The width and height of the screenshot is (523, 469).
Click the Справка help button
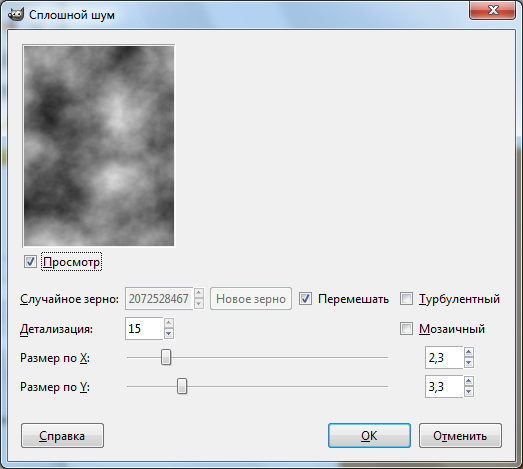coord(62,436)
